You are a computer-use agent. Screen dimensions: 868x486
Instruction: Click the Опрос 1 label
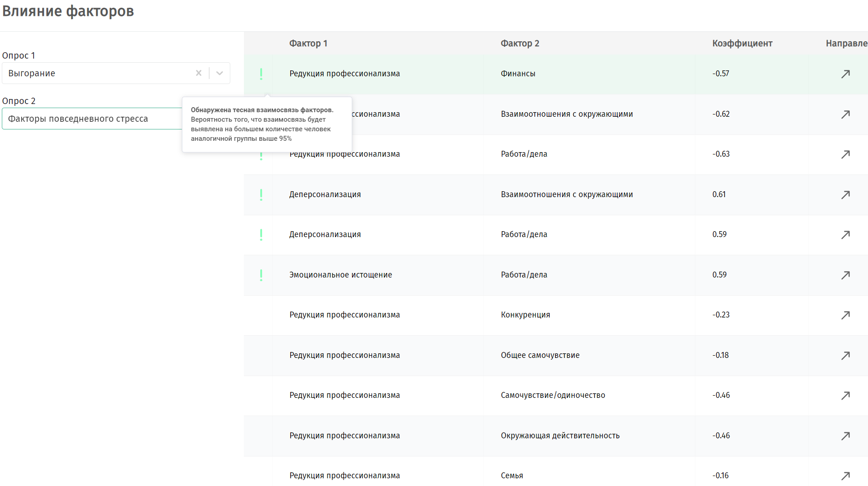19,55
